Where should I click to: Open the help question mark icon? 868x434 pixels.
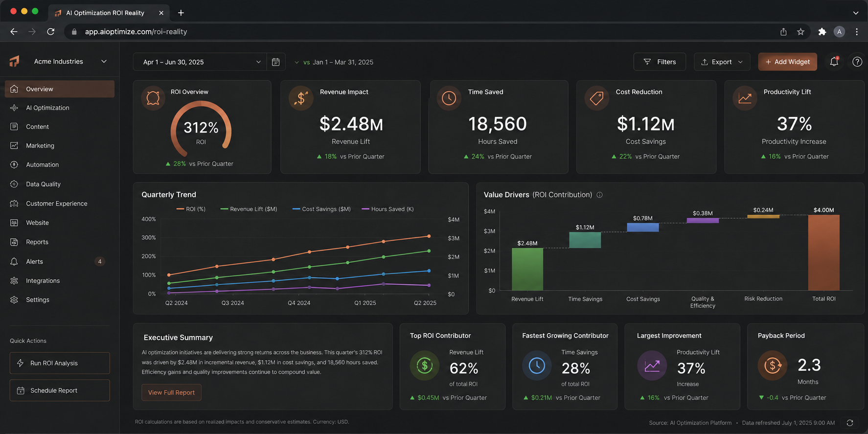point(857,62)
